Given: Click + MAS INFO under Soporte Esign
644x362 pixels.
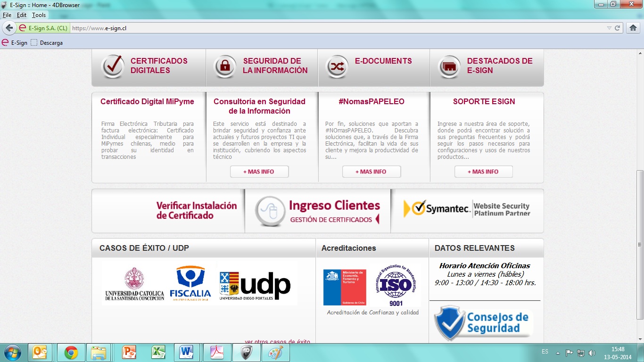Looking at the screenshot, I should 483,172.
